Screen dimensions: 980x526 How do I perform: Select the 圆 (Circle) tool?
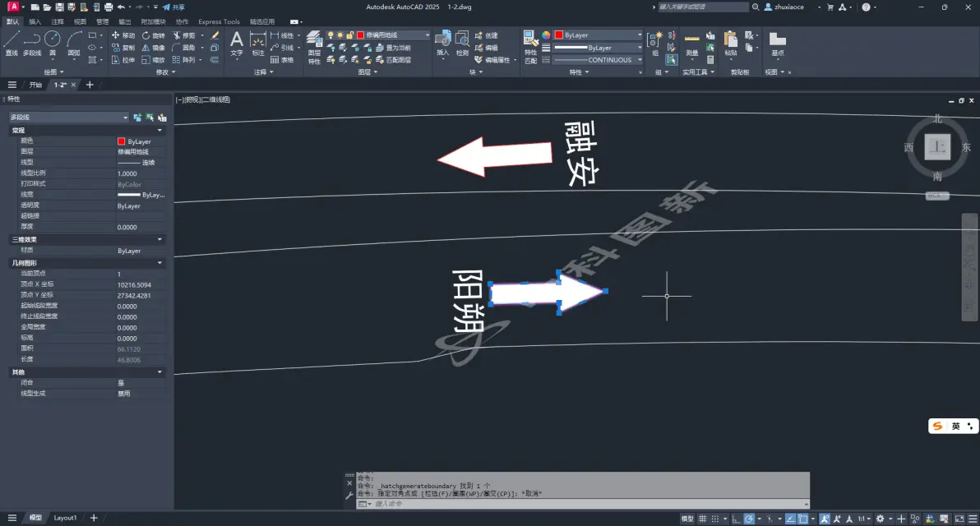click(x=53, y=44)
